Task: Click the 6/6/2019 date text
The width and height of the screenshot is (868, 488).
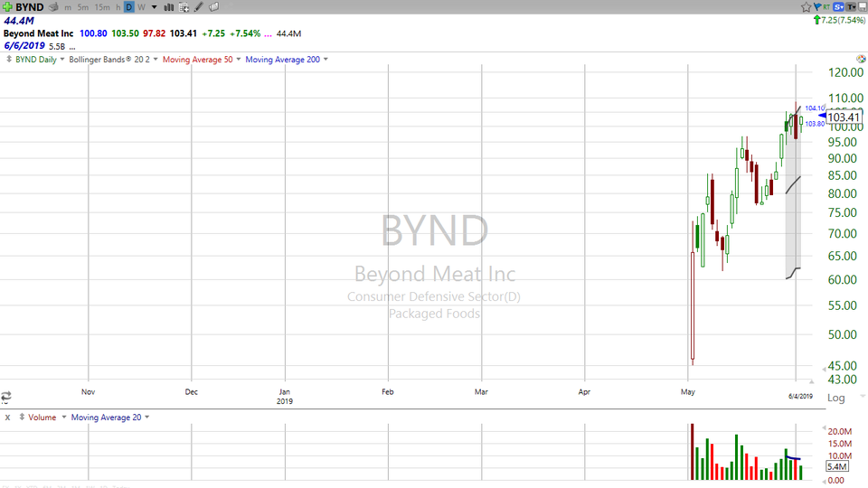Action: pos(24,46)
